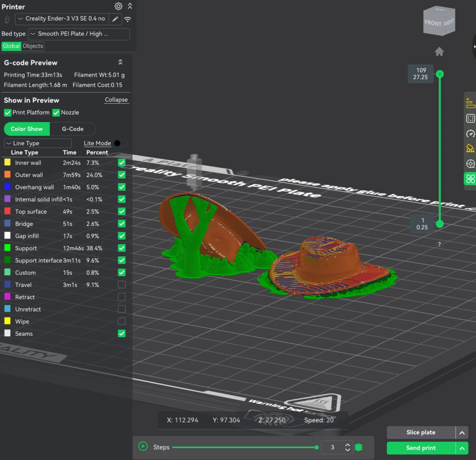The height and width of the screenshot is (460, 476).
Task: Enable the Travel moves checkbox
Action: 122,285
